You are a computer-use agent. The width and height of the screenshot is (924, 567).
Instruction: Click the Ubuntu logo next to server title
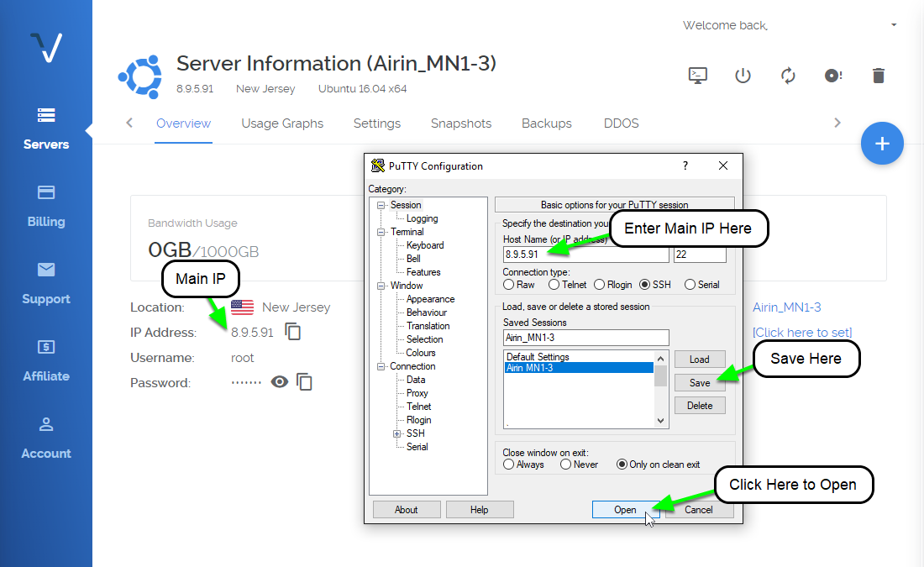141,76
